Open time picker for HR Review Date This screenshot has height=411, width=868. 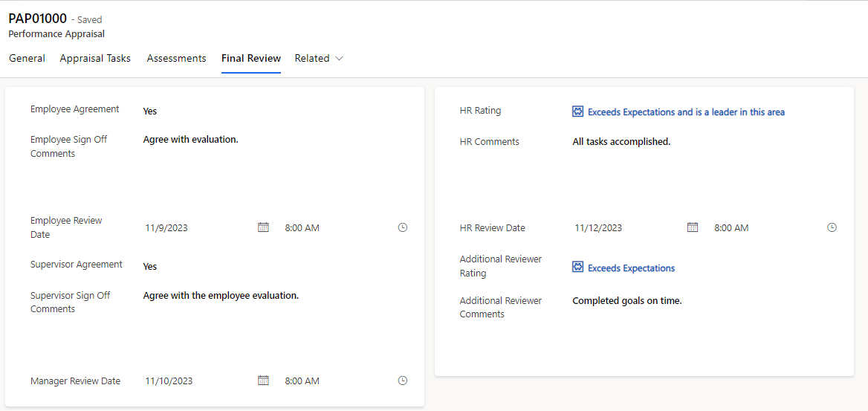pyautogui.click(x=832, y=227)
